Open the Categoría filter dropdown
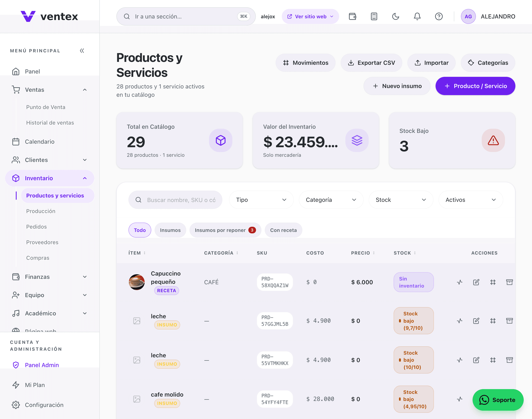 (331, 200)
